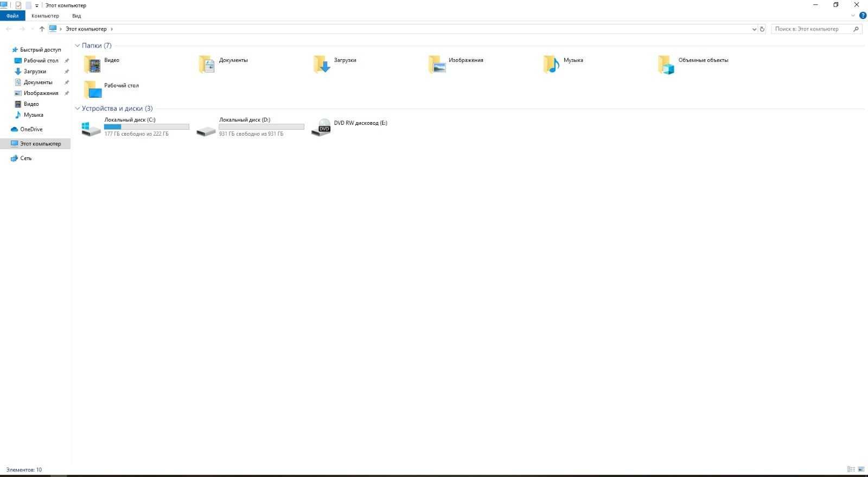868x477 pixels.
Task: Expand the Этот компьютер breadcrumb chevron
Action: pyautogui.click(x=112, y=29)
